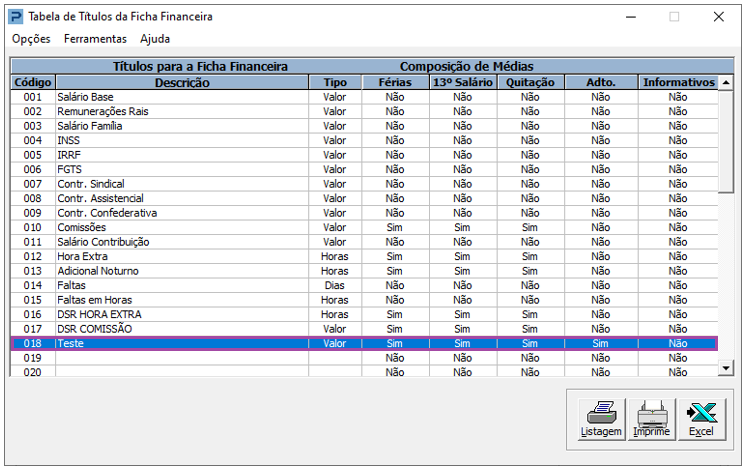Toggle the Informativos value for Teste row
The height and width of the screenshot is (472, 746).
pos(678,343)
